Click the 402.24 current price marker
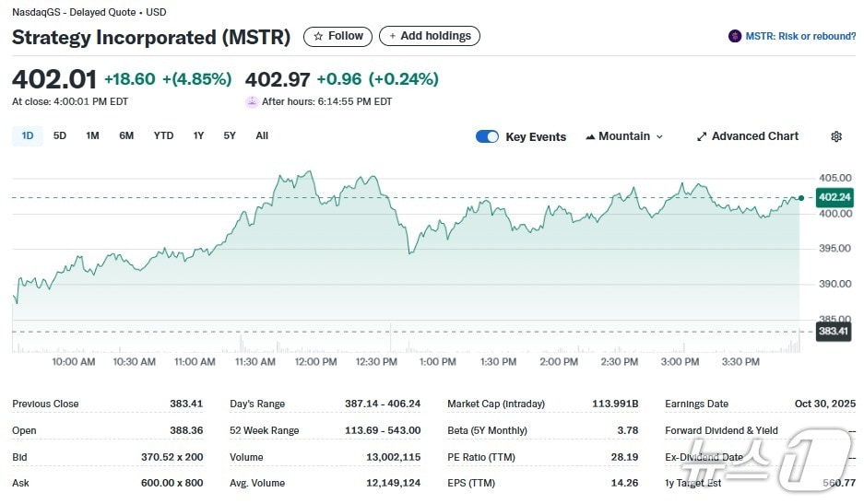Image resolution: width=864 pixels, height=504 pixels. coord(834,197)
